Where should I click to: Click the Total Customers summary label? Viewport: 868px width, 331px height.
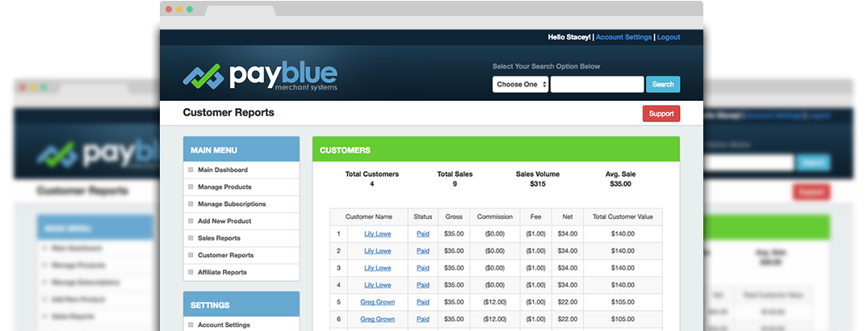point(372,174)
